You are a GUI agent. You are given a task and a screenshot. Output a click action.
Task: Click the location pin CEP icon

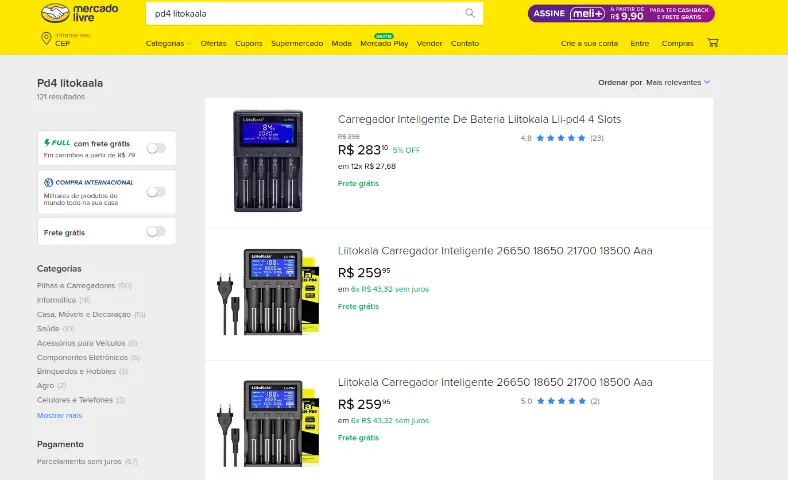coord(46,39)
